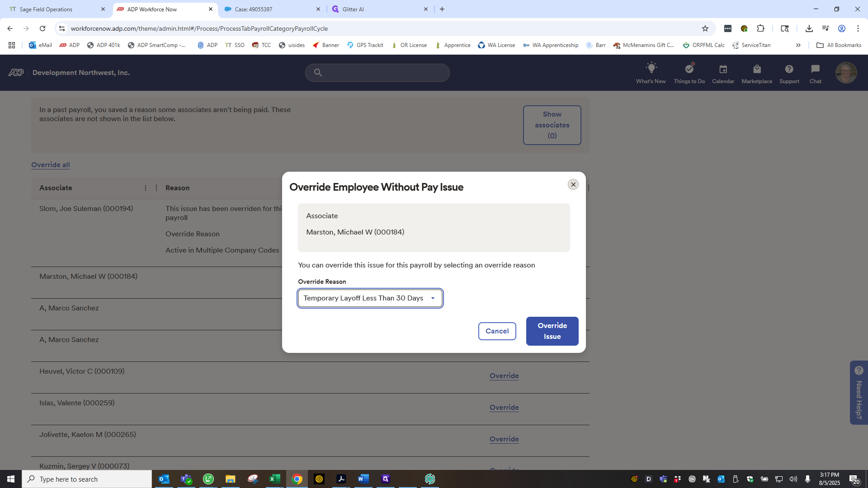
Task: Click the user profile avatar
Action: (846, 73)
